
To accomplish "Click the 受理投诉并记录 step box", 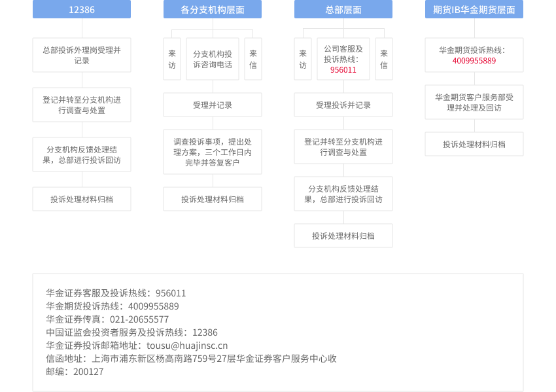I will 343,105.
